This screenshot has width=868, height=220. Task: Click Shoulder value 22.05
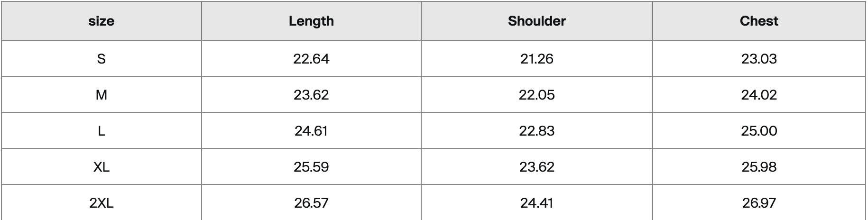coord(536,95)
